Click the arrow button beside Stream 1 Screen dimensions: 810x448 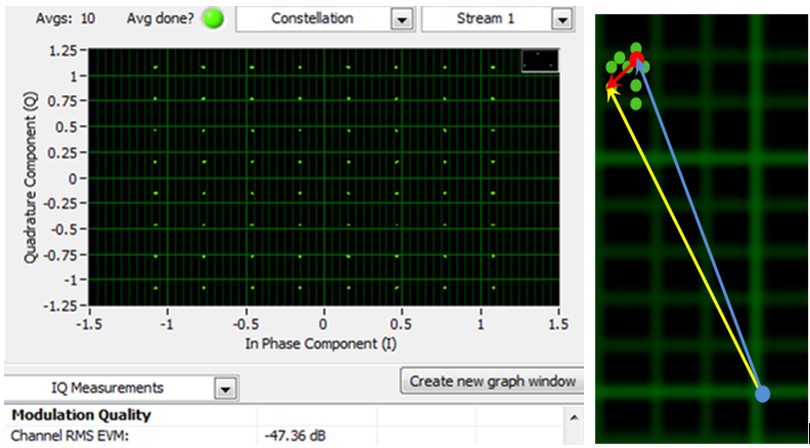(x=563, y=20)
